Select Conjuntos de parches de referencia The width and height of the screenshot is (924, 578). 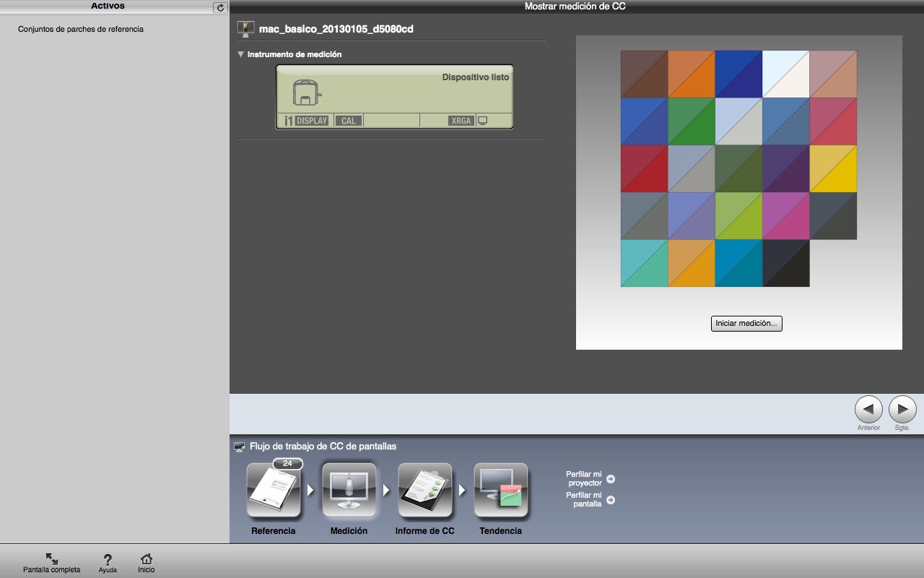tap(81, 30)
